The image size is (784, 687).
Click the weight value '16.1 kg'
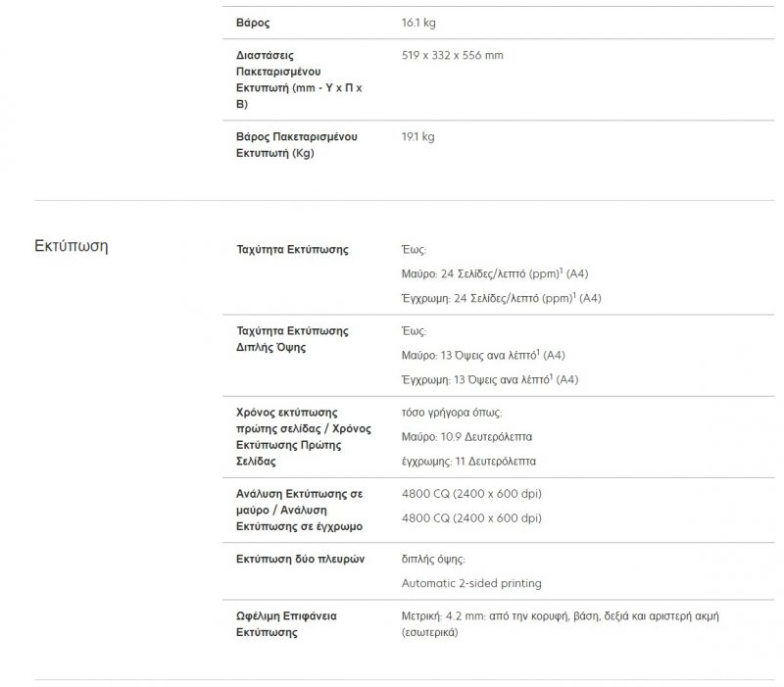(418, 23)
